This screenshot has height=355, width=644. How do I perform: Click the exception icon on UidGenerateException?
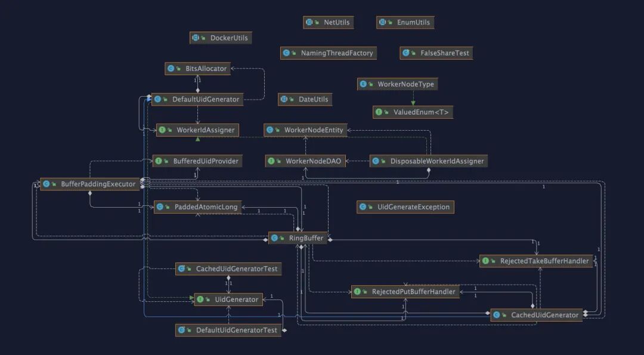pyautogui.click(x=363, y=207)
